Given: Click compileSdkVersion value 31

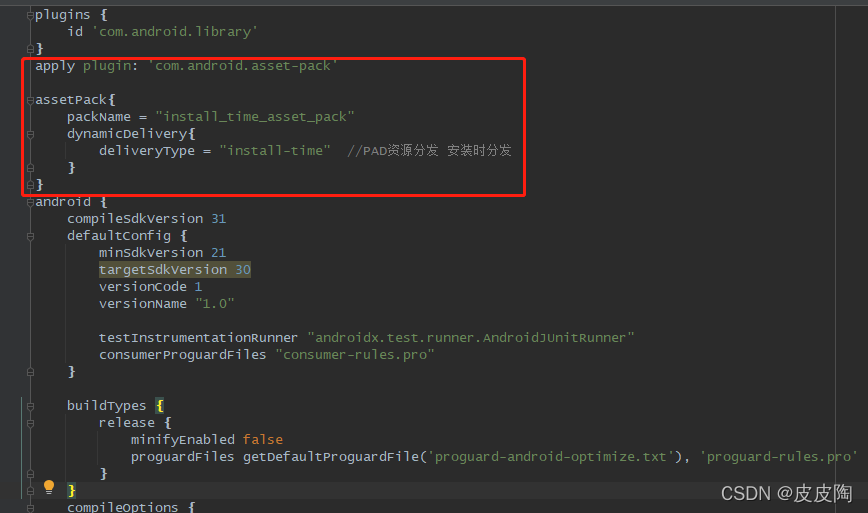Looking at the screenshot, I should point(219,219).
